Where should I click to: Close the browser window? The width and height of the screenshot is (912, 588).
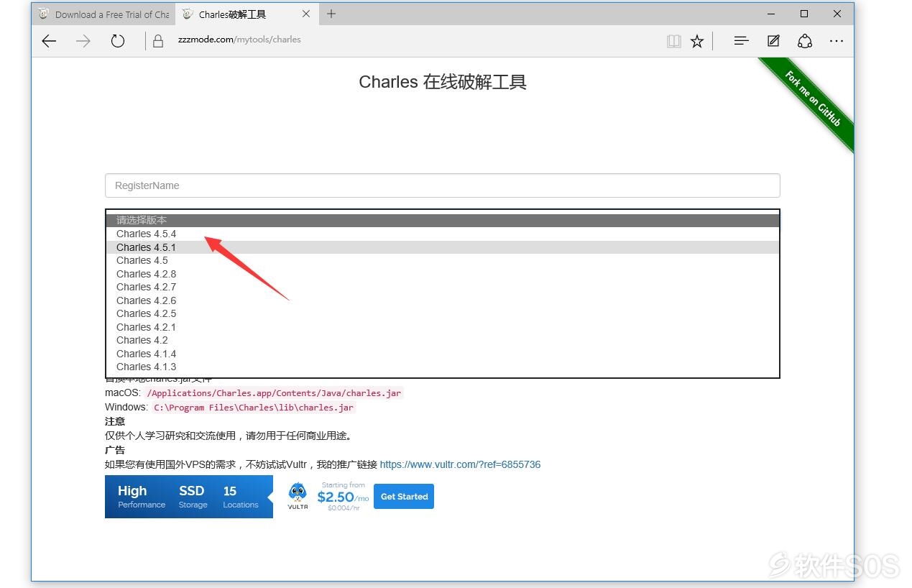837,14
